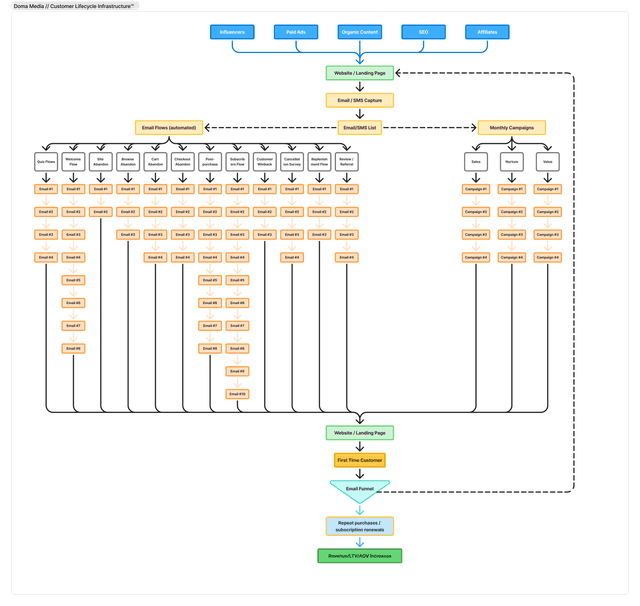Click Campaign #1 under Sales
Screen dimensions: 640x606
tap(476, 189)
